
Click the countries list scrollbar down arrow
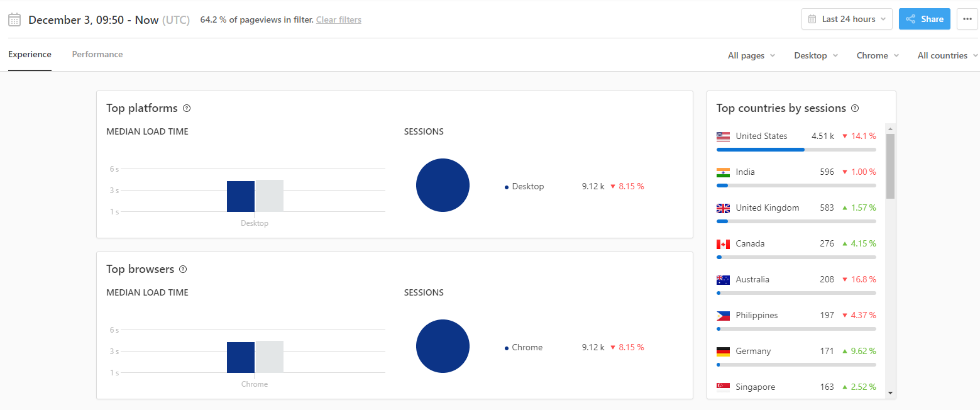tap(890, 393)
